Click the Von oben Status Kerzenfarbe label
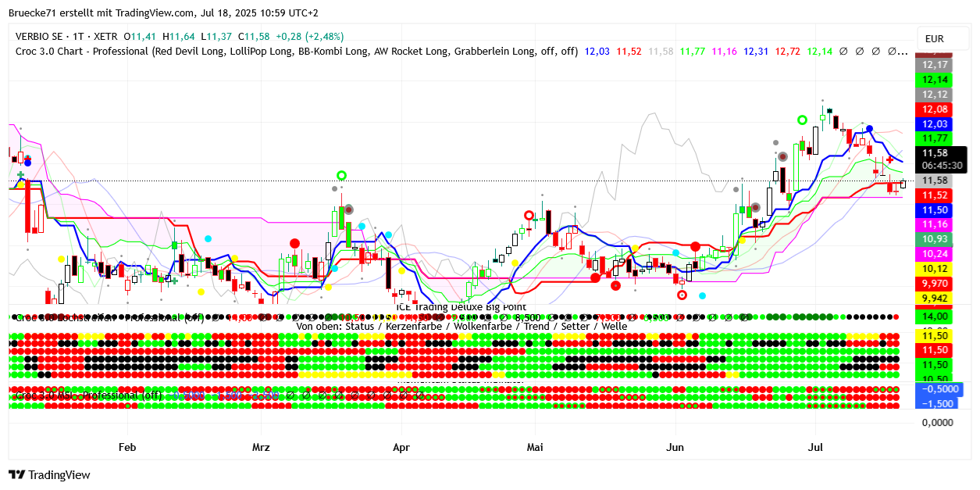980x490 pixels. tap(461, 326)
